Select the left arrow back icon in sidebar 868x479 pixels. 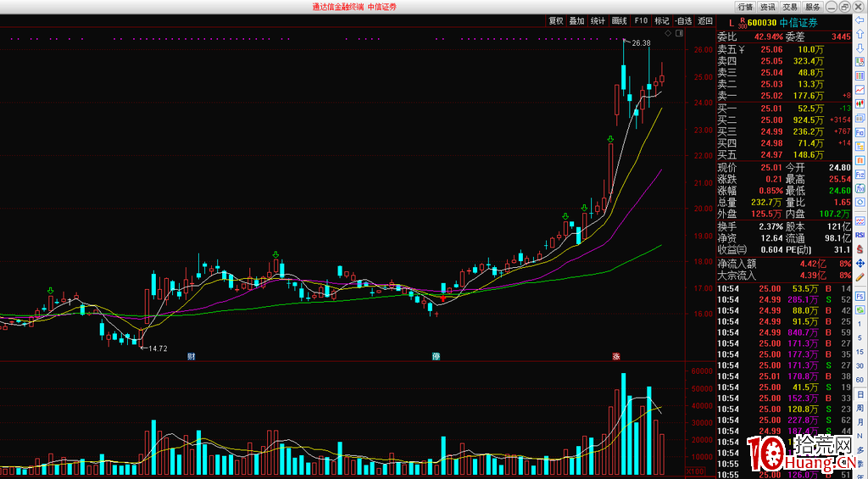tap(860, 21)
